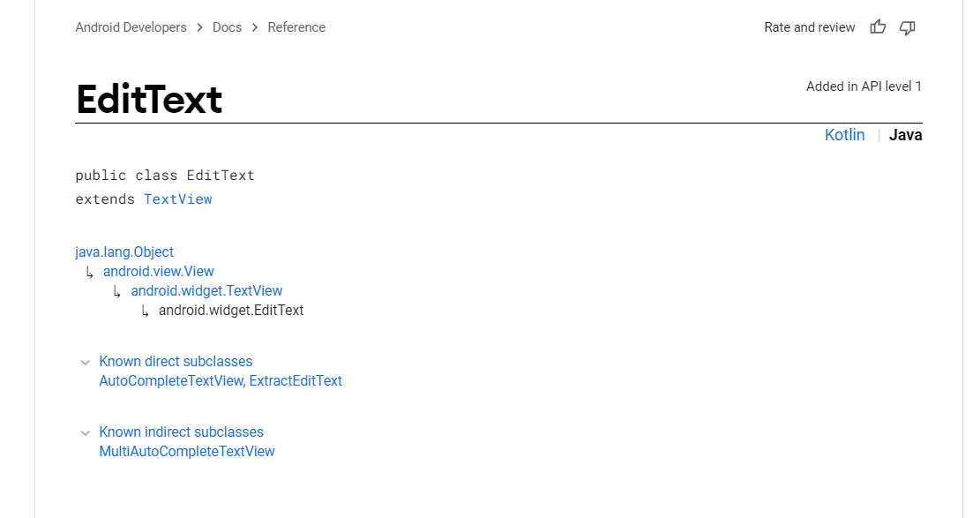Image resolution: width=980 pixels, height=518 pixels.
Task: Click the Rate and review label
Action: [810, 27]
